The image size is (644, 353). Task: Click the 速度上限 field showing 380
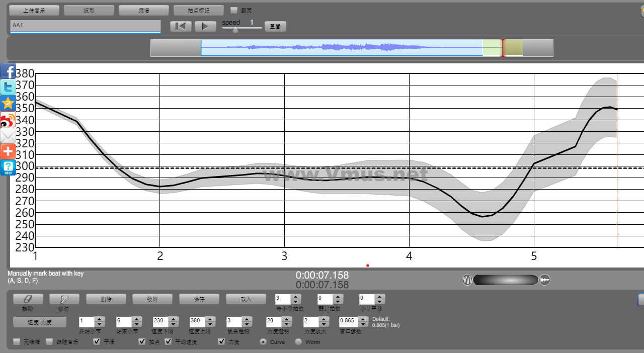[x=198, y=321]
